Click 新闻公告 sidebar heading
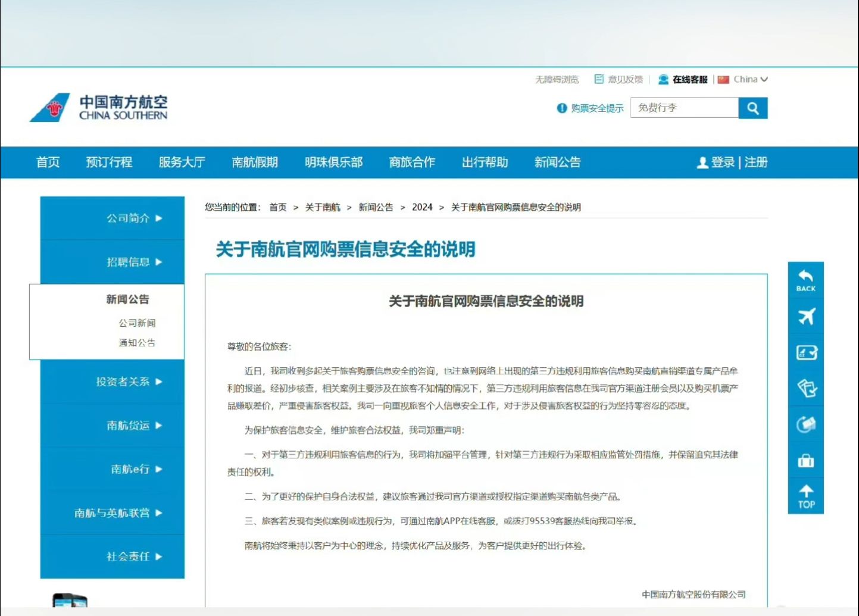The height and width of the screenshot is (616, 859). tap(127, 299)
